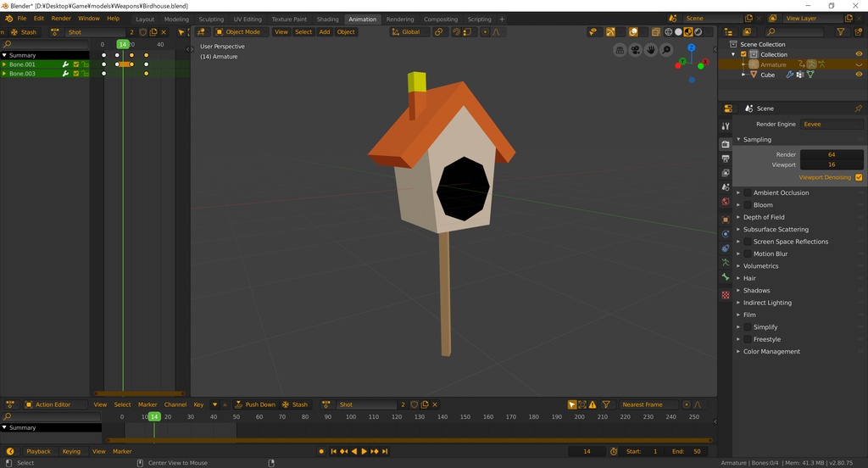Toggle auto keying record button
Viewport: 868px width, 468px height.
(x=321, y=451)
